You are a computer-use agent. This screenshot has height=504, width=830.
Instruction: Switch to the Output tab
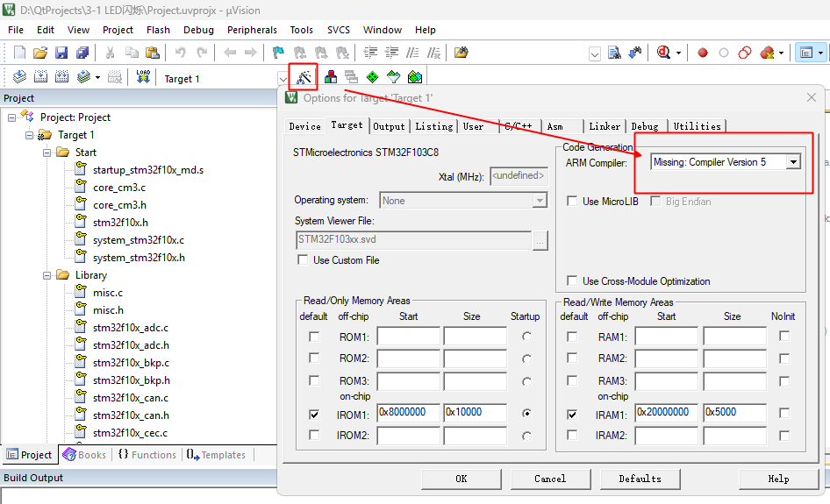(x=389, y=126)
